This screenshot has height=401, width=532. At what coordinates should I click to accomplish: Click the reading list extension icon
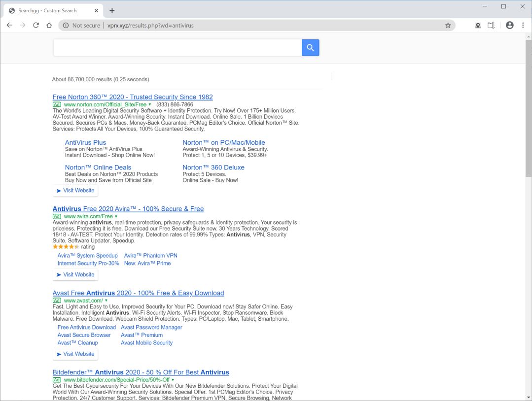click(x=491, y=26)
